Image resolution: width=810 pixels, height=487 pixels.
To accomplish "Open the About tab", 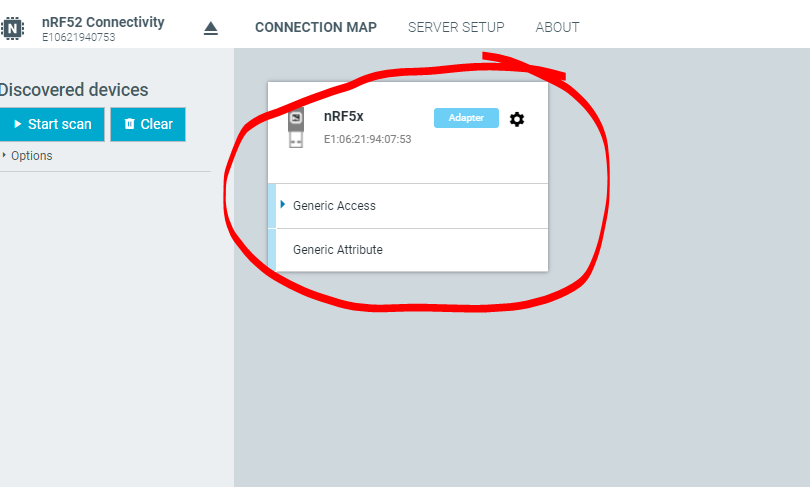I will tap(557, 27).
